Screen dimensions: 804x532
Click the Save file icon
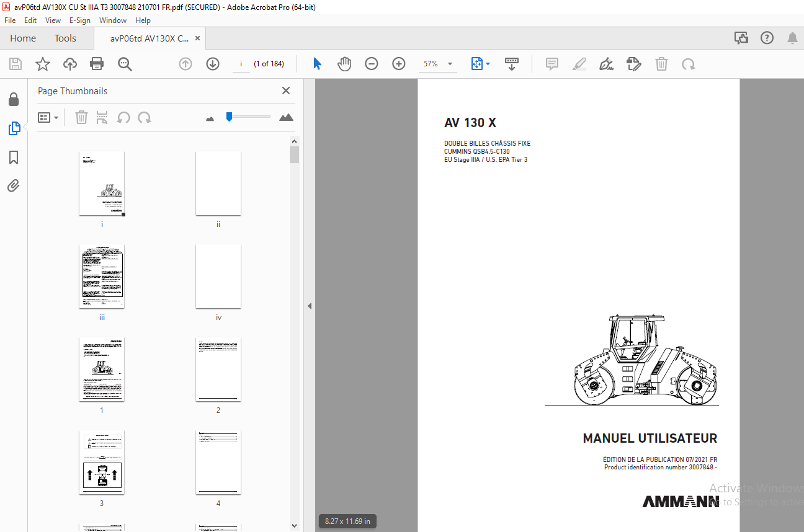point(16,64)
